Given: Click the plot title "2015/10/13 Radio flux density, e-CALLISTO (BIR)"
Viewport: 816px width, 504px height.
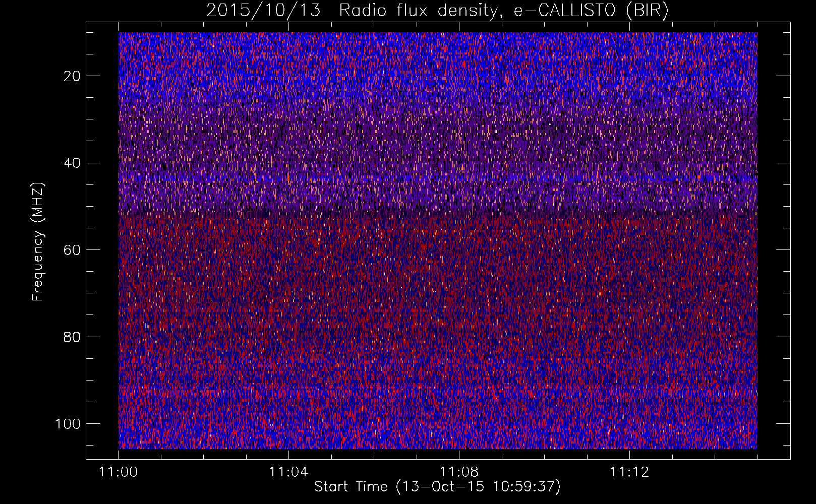Looking at the screenshot, I should (437, 11).
